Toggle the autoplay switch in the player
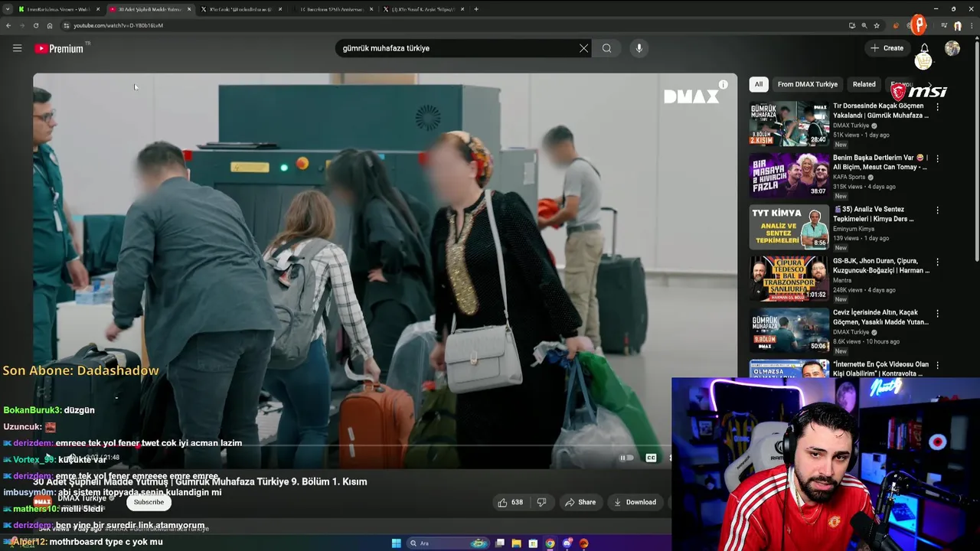 (626, 458)
